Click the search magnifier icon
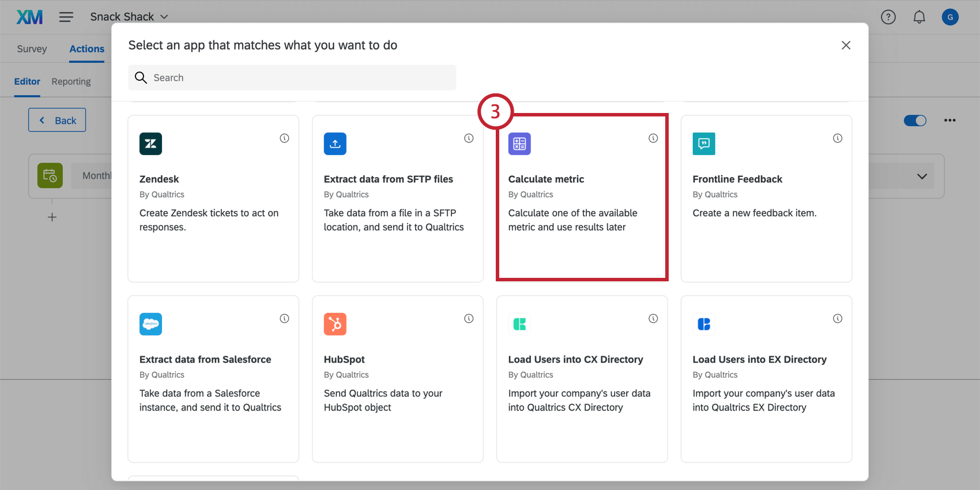Image resolution: width=980 pixels, height=490 pixels. [x=141, y=77]
